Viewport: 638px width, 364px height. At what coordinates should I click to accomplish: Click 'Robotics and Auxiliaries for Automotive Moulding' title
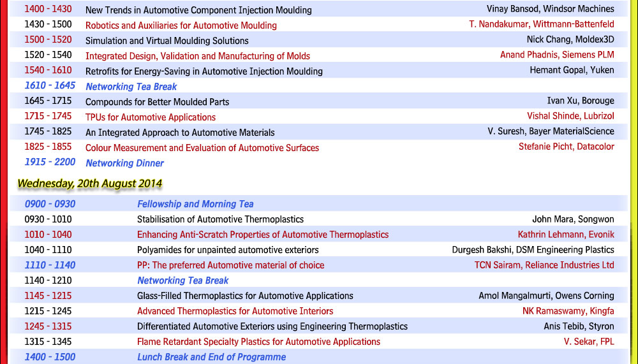[x=181, y=25]
